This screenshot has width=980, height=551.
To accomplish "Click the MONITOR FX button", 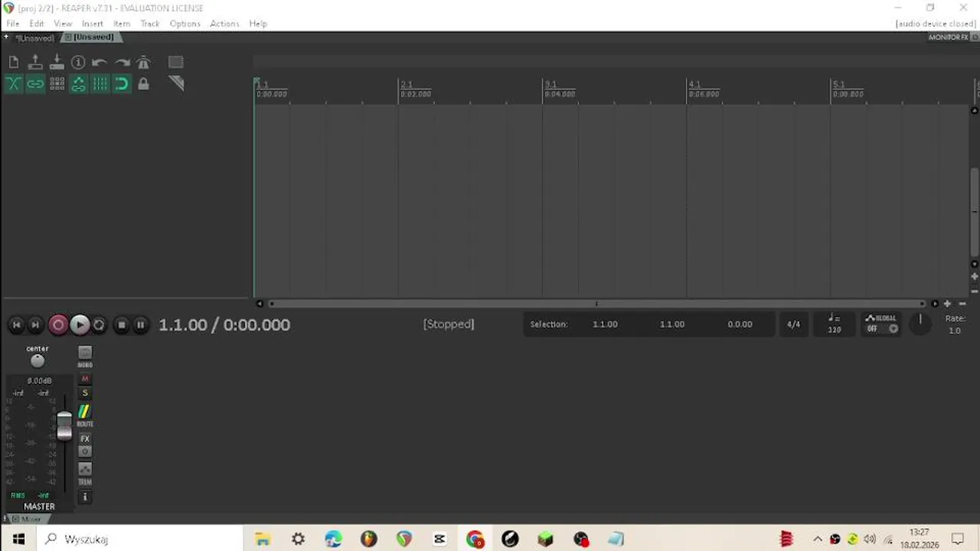I will [x=949, y=37].
